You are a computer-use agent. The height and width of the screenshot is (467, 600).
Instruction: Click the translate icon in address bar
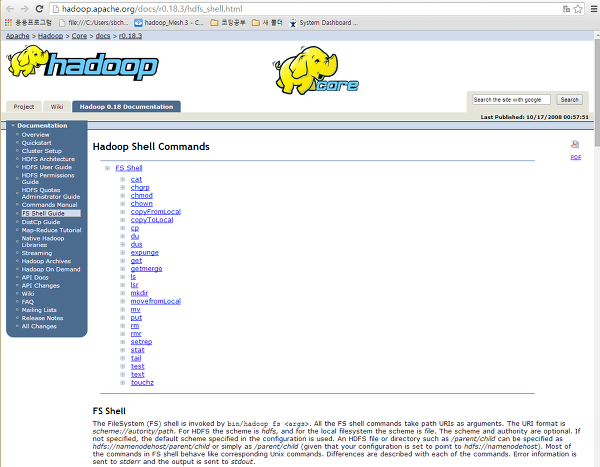[x=566, y=9]
